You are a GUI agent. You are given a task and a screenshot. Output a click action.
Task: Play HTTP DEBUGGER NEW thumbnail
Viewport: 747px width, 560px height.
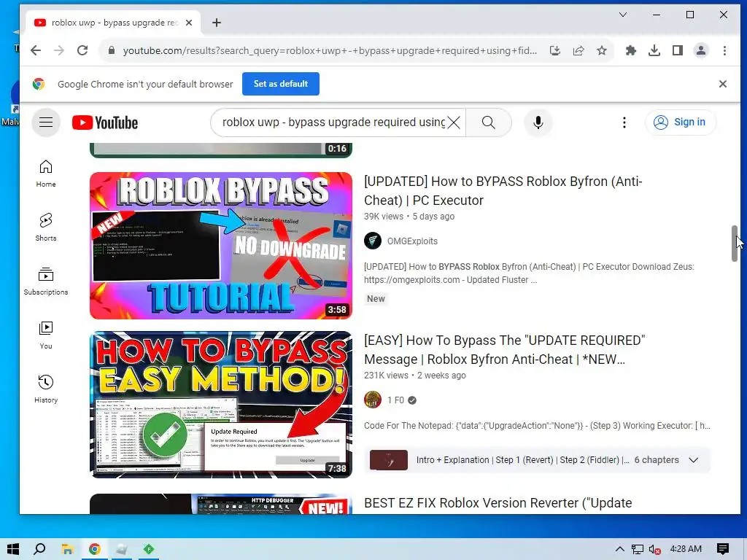point(221,504)
